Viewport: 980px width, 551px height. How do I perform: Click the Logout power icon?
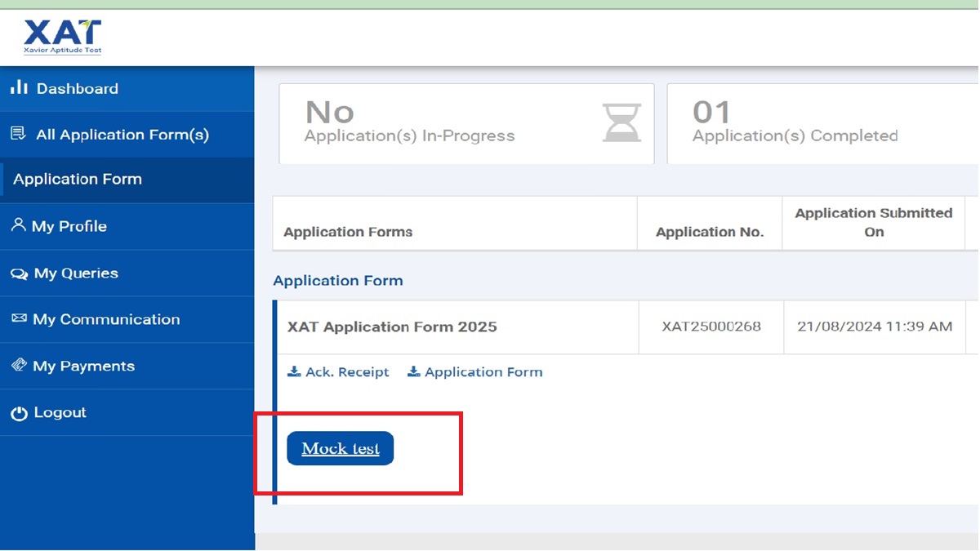(x=19, y=413)
